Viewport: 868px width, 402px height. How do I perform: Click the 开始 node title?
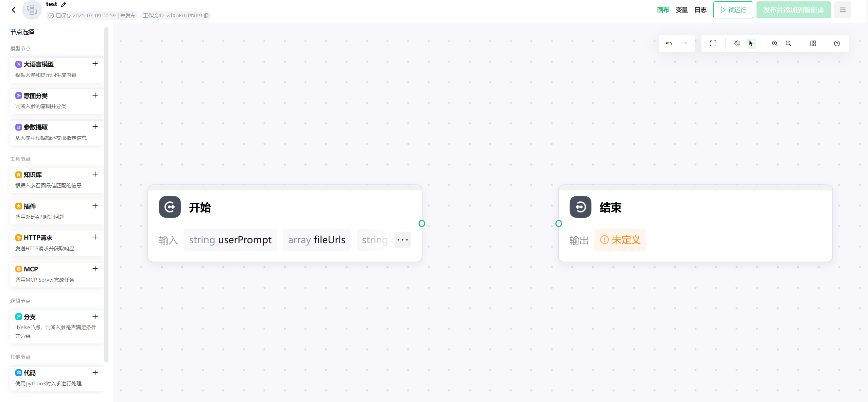tap(200, 207)
